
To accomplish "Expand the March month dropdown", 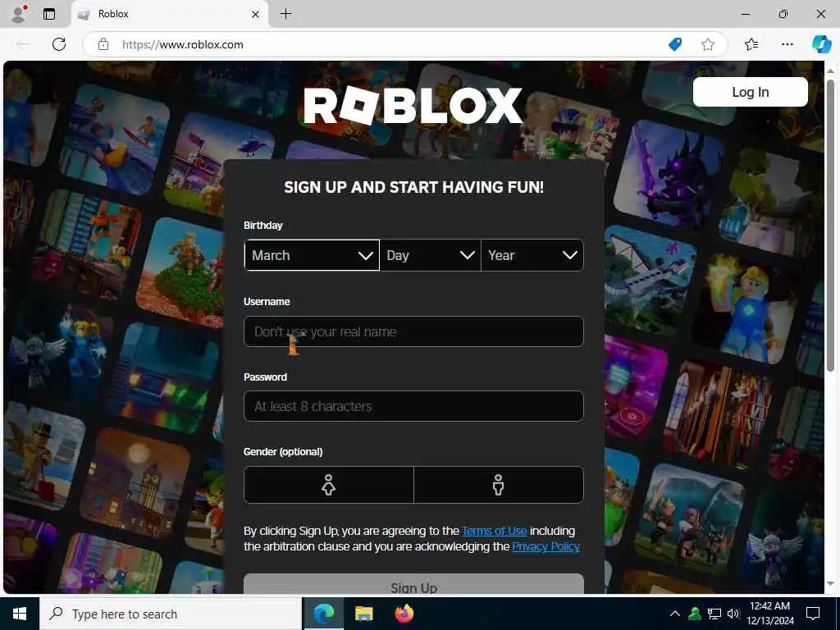I will click(x=312, y=256).
